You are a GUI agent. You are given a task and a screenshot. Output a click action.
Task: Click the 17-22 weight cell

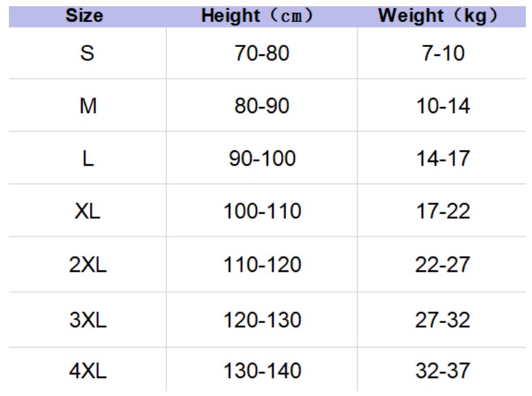[x=442, y=211]
